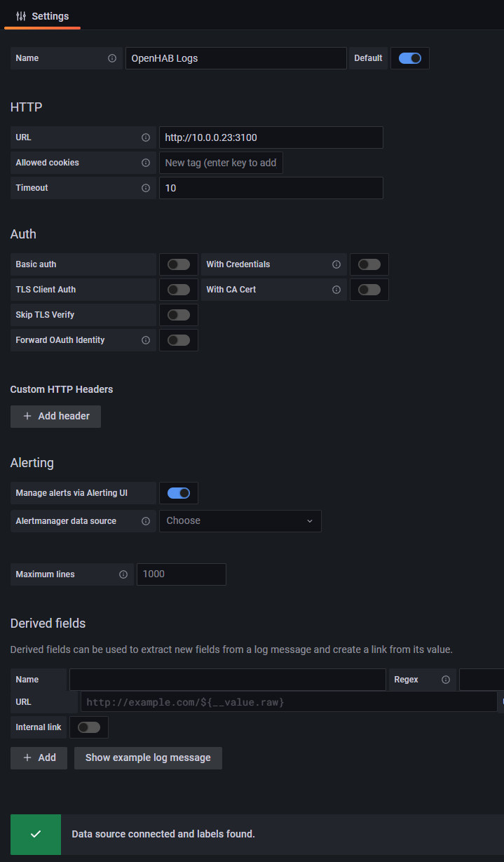Click the Maximum lines info icon

(x=123, y=574)
